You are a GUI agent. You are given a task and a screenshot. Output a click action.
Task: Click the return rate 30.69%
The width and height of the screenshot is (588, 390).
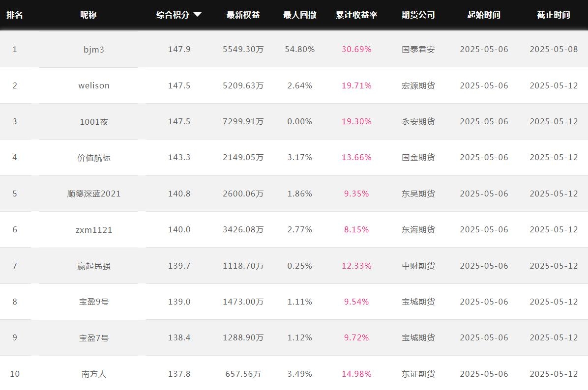(x=356, y=50)
